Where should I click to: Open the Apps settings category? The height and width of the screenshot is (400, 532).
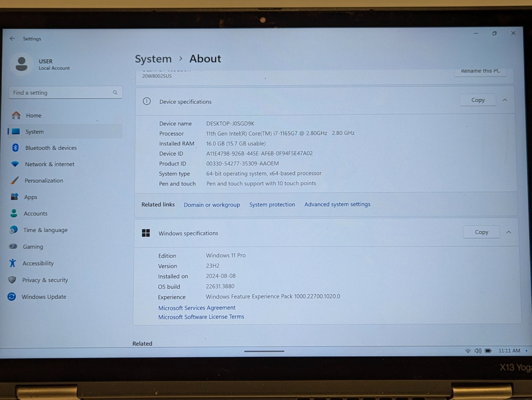point(30,197)
